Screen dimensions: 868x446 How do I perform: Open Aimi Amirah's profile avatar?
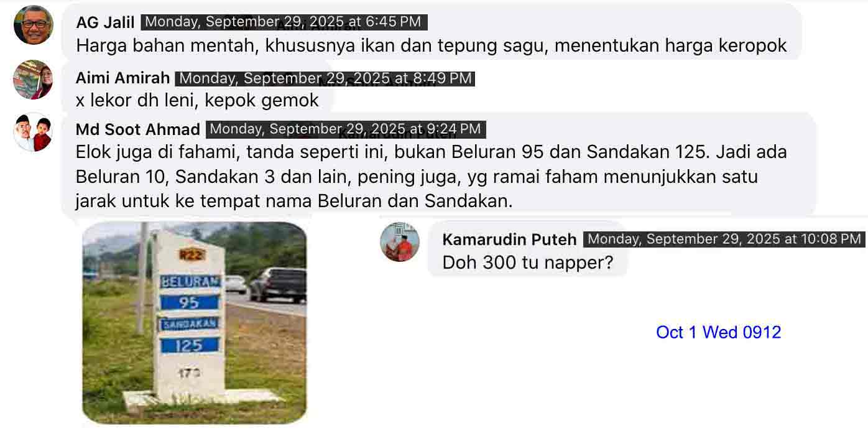tap(34, 80)
